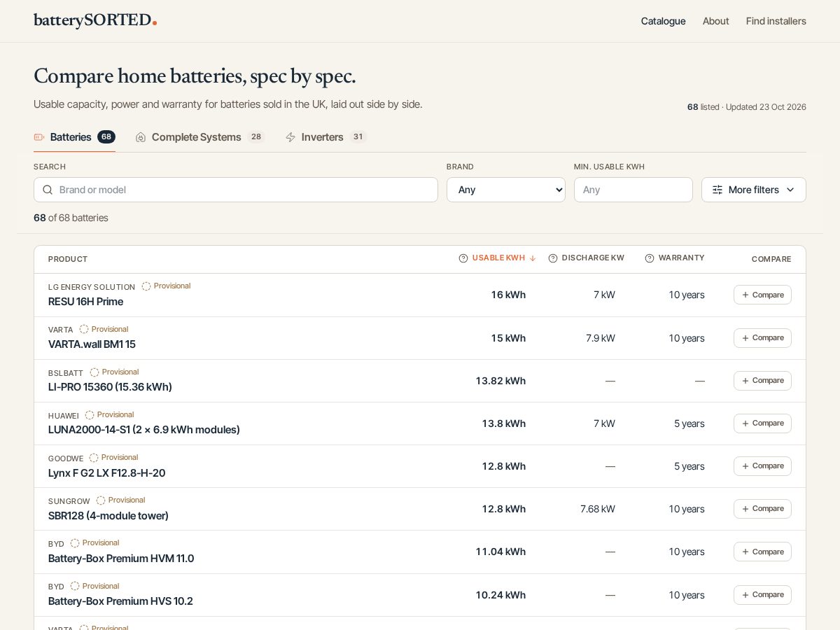
Task: Click the 11.04 kWh value
Action: (x=500, y=552)
